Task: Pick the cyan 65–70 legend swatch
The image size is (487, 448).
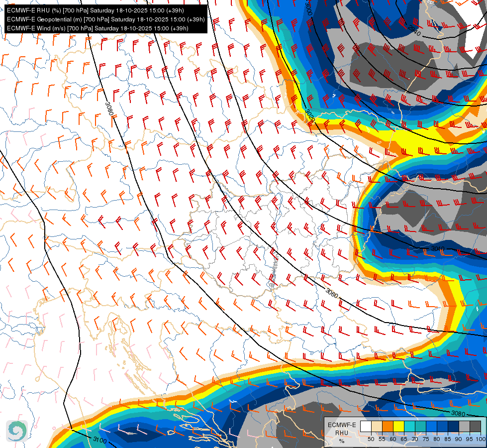Action: (410, 426)
